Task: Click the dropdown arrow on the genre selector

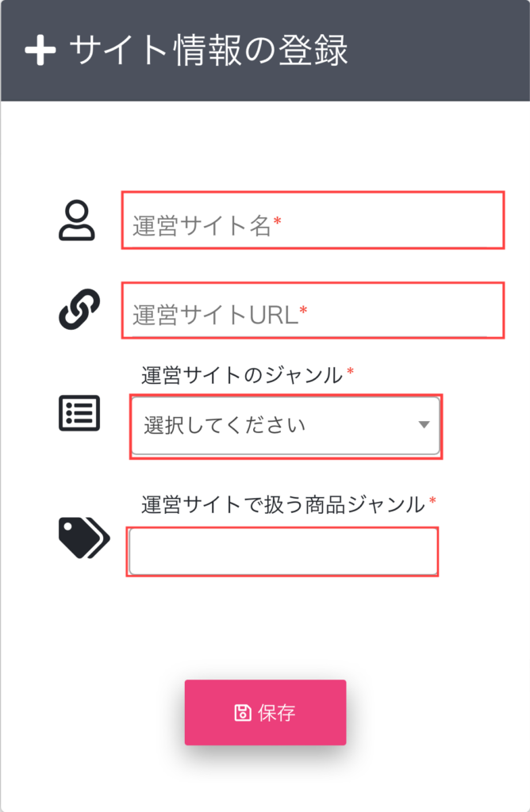Action: (424, 425)
